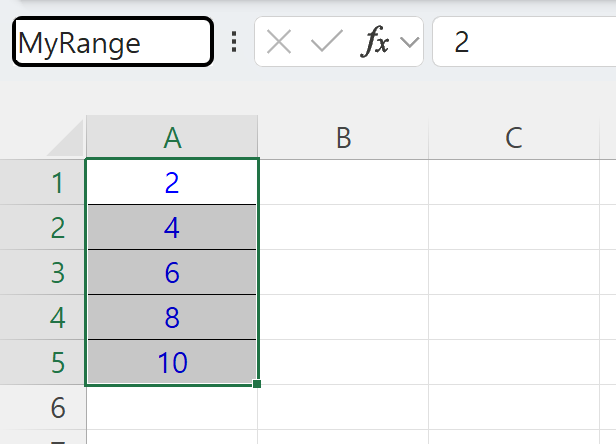616x444 pixels.
Task: Click empty cell C6
Action: tap(514, 407)
